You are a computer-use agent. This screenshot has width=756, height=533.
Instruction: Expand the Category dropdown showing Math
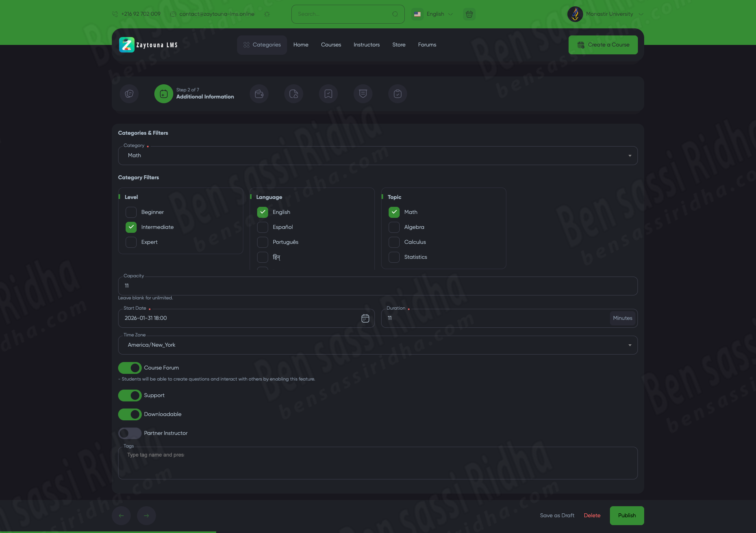point(377,156)
